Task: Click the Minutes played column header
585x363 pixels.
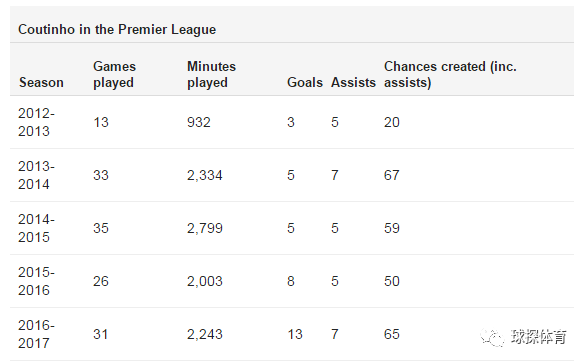Action: [x=211, y=74]
